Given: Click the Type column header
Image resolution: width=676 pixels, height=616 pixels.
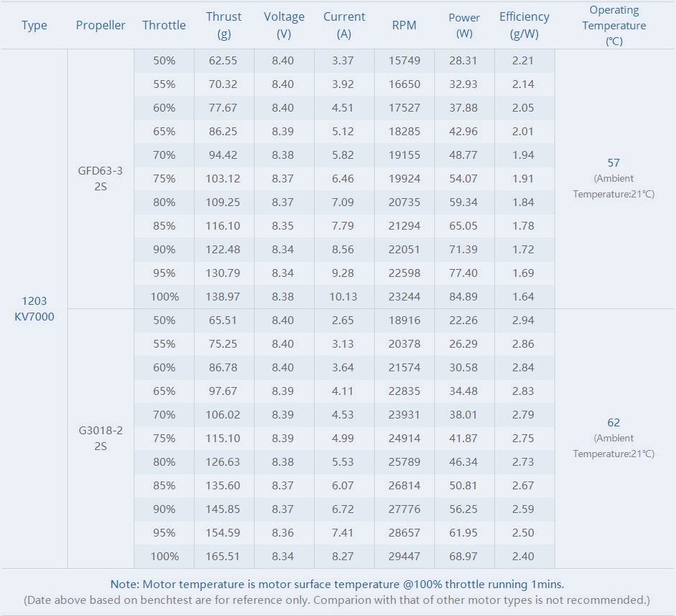Looking at the screenshot, I should coord(34,25).
